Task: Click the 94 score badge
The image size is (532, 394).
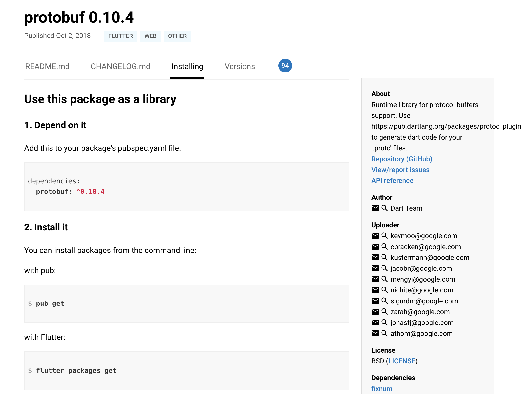Action: pos(285,66)
